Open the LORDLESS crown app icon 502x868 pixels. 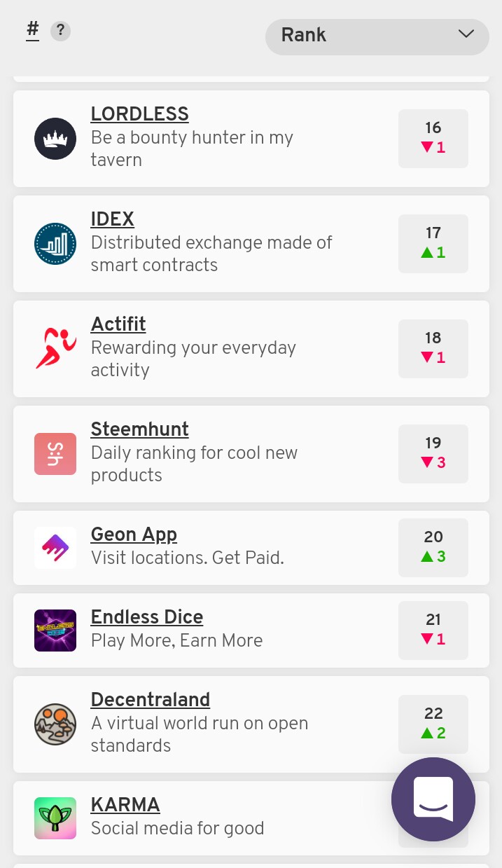point(55,139)
